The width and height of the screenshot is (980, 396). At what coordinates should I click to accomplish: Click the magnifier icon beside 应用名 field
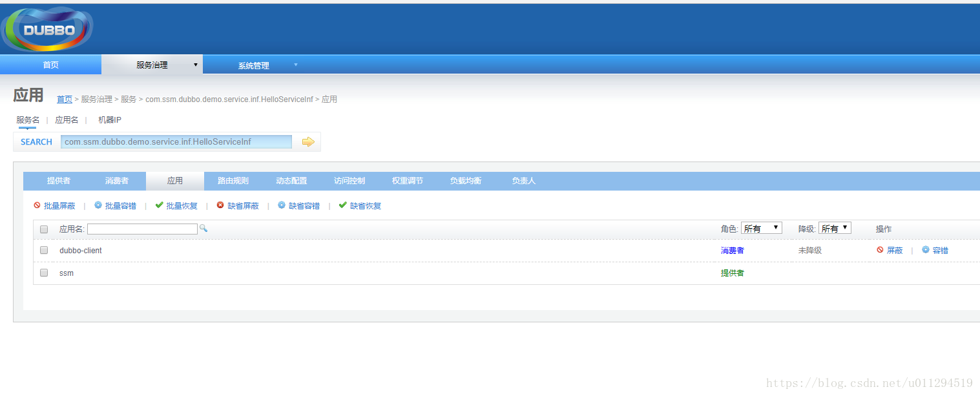pyautogui.click(x=203, y=228)
